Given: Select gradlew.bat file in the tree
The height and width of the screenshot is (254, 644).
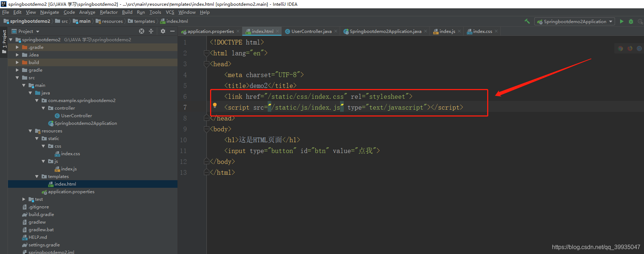Looking at the screenshot, I should [x=38, y=230].
